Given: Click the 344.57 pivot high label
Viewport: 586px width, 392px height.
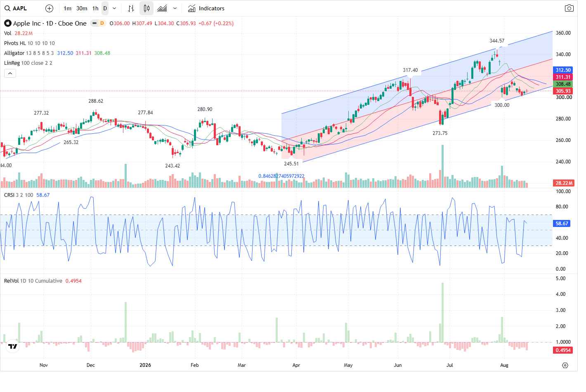Looking at the screenshot, I should 497,41.
